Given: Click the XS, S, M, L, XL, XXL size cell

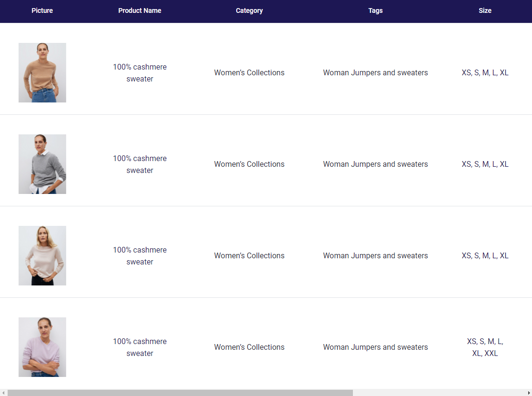Looking at the screenshot, I should click(485, 347).
